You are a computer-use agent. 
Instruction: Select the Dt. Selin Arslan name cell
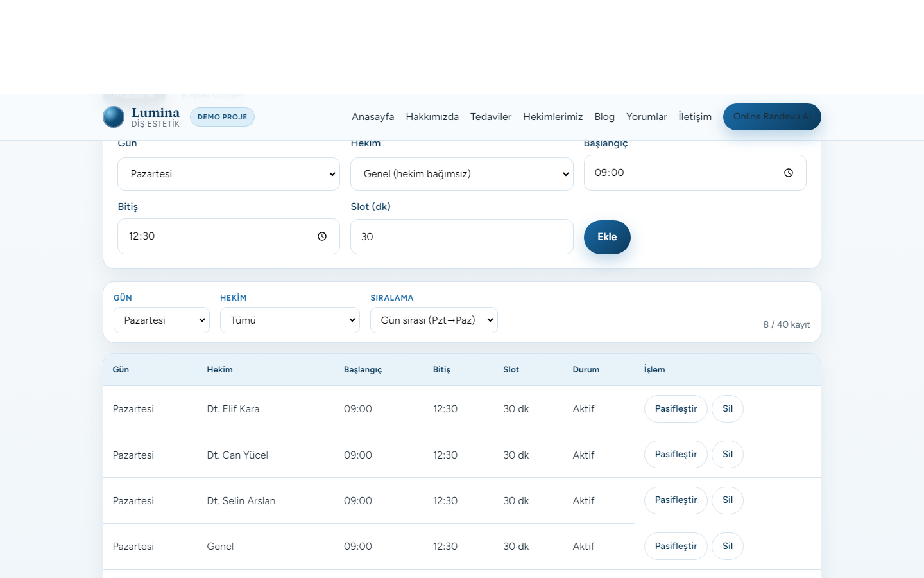241,501
